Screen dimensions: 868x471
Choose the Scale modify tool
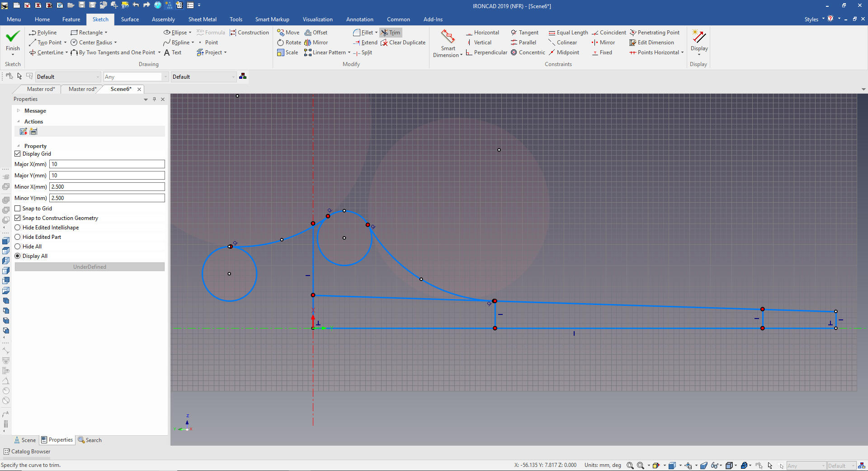coord(288,52)
